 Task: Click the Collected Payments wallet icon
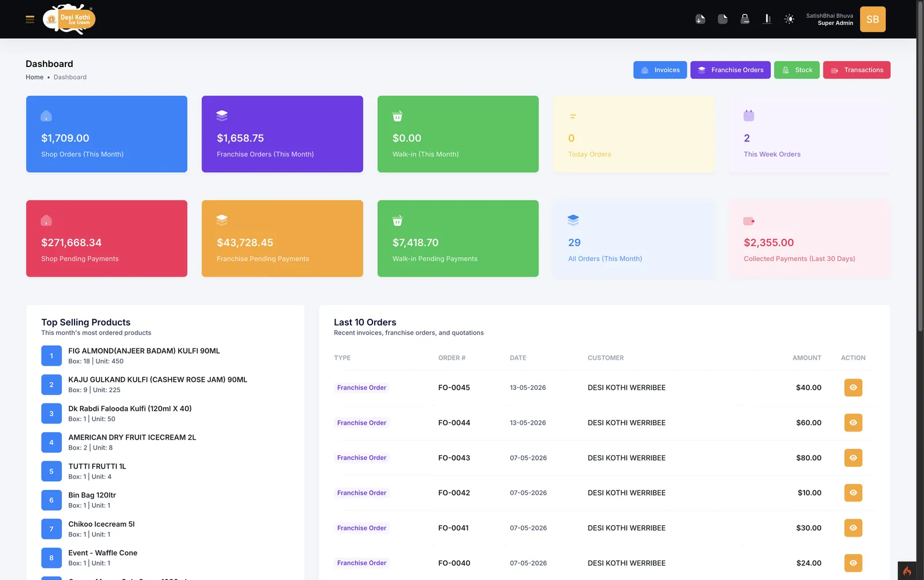749,221
